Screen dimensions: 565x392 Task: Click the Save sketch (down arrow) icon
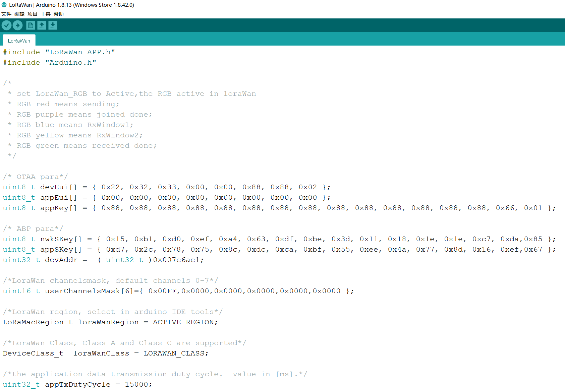pos(53,25)
